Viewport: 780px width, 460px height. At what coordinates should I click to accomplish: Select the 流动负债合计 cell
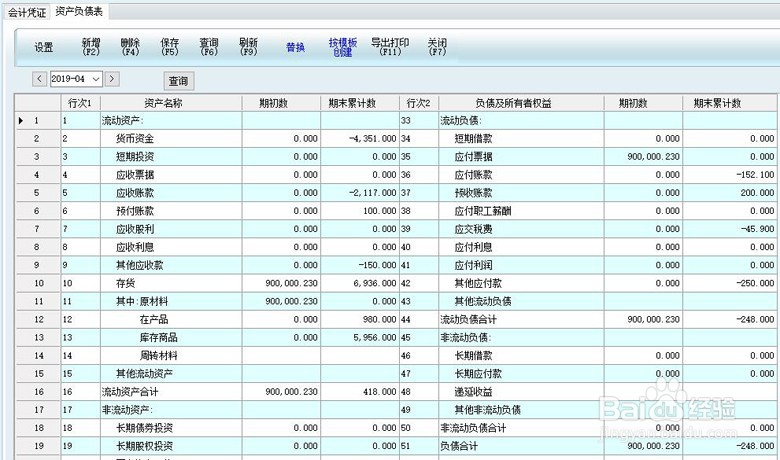[x=521, y=319]
